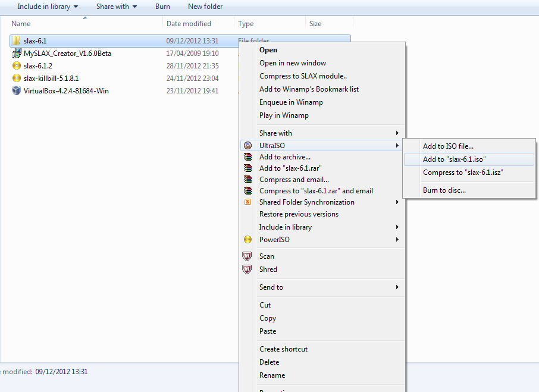This screenshot has width=539, height=392.
Task: Choose Enqueue in Winamp
Action: click(291, 102)
